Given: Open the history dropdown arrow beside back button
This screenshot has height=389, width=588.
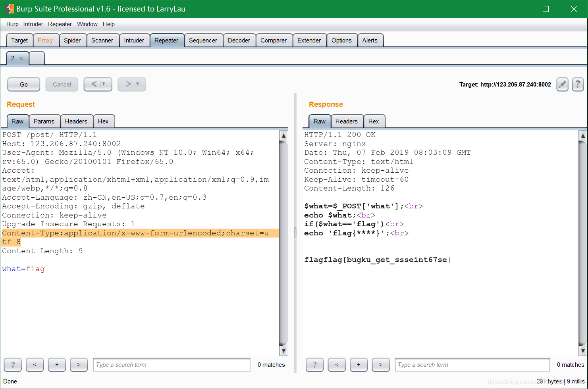Looking at the screenshot, I should (x=104, y=84).
